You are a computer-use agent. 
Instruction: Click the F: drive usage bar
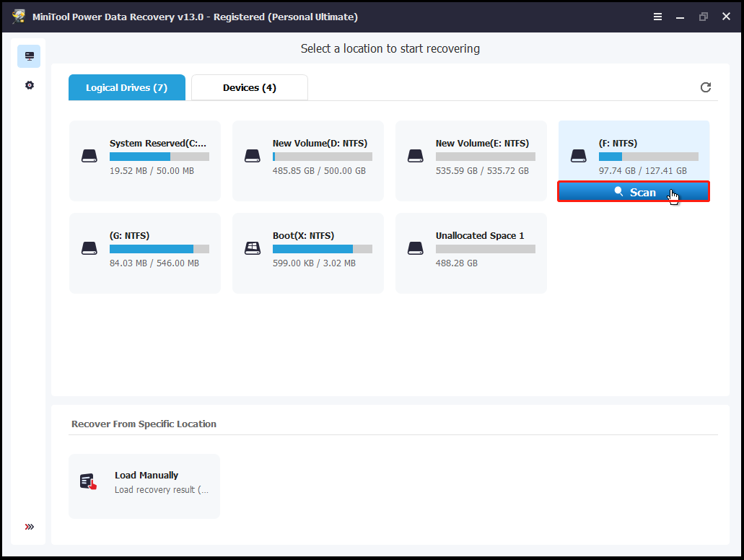point(648,157)
